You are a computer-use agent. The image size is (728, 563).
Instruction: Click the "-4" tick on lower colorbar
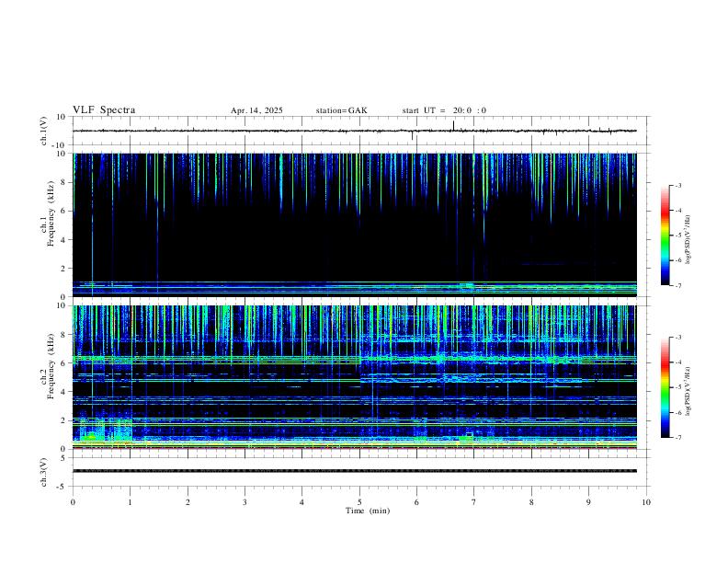coord(678,362)
